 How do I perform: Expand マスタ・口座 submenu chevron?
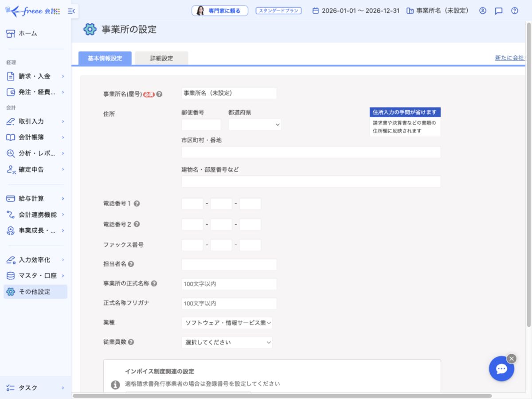(x=63, y=276)
